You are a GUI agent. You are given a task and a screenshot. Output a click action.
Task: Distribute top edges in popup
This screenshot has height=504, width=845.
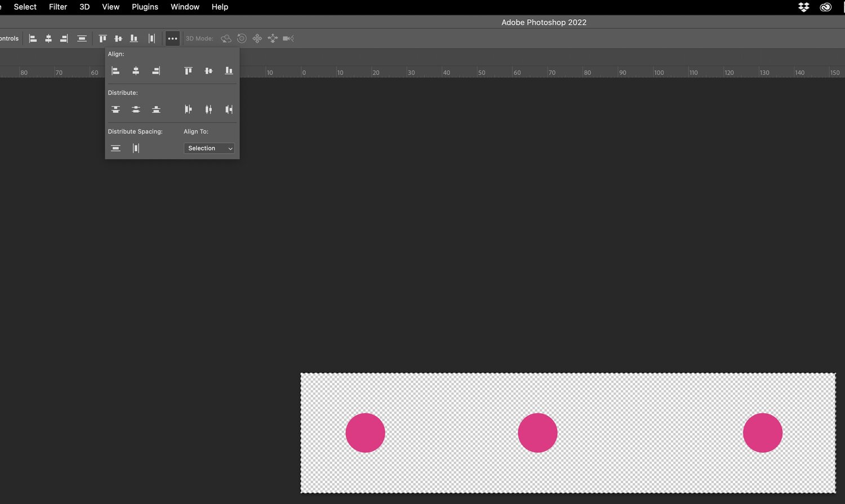115,109
